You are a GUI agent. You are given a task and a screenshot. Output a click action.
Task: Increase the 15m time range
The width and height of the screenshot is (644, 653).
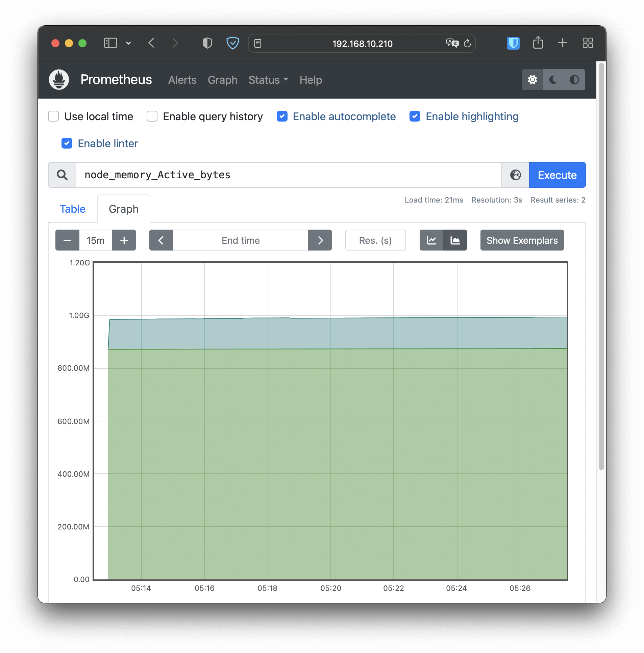[124, 240]
